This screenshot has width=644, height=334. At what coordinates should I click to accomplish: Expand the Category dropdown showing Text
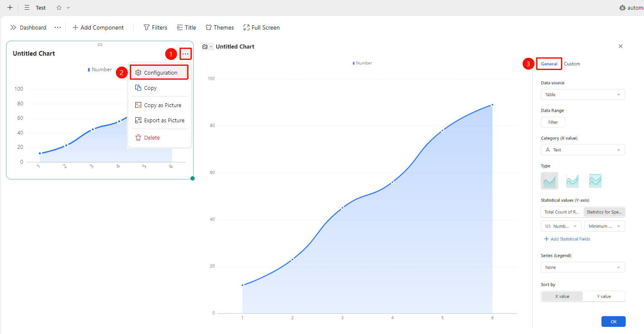click(583, 150)
